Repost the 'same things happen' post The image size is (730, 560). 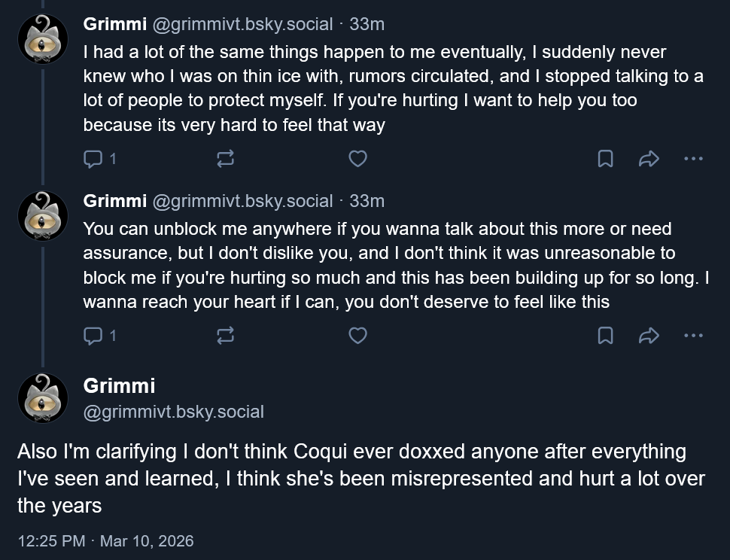[x=225, y=159]
